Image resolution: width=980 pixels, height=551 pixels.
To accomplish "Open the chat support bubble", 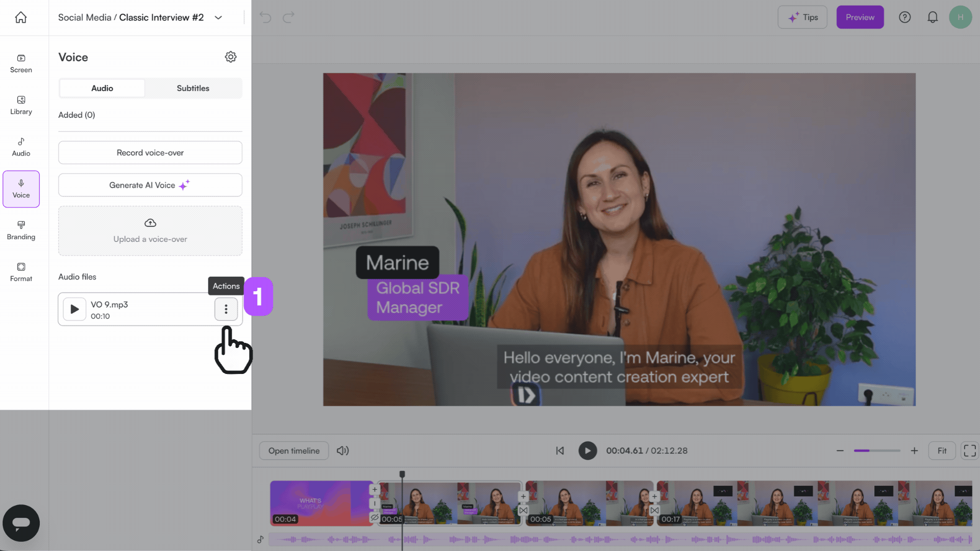I will [21, 523].
